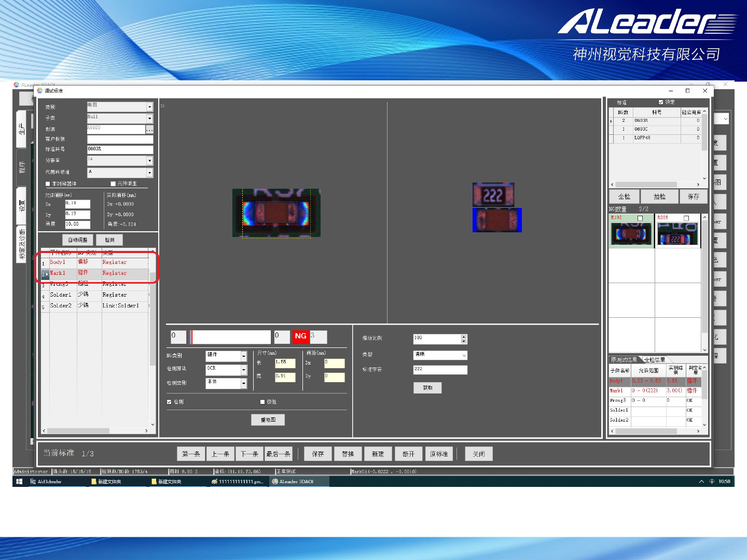Screen dimensions: 747x560
Task: Check the R192 thumbnail checkbox
Action: click(640, 218)
